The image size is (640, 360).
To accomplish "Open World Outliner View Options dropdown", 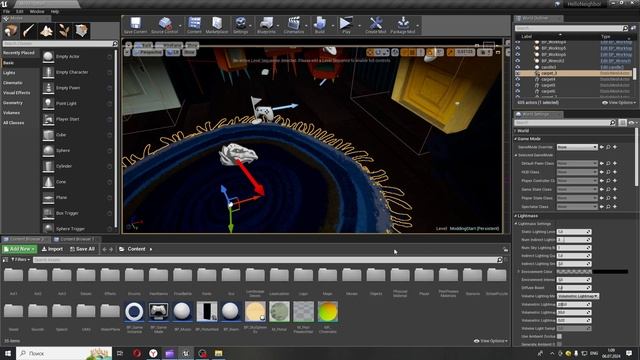I will [x=619, y=103].
